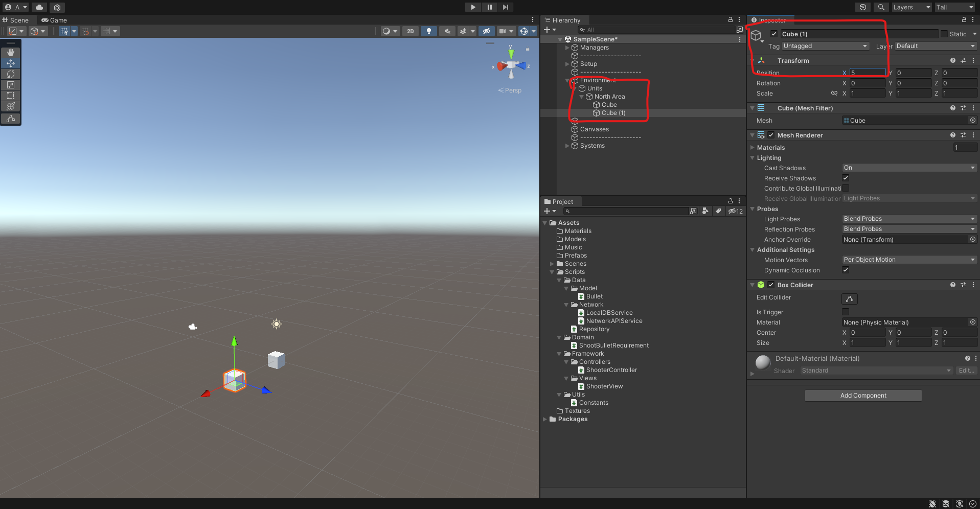
Task: Select the Rotate tool
Action: point(11,74)
